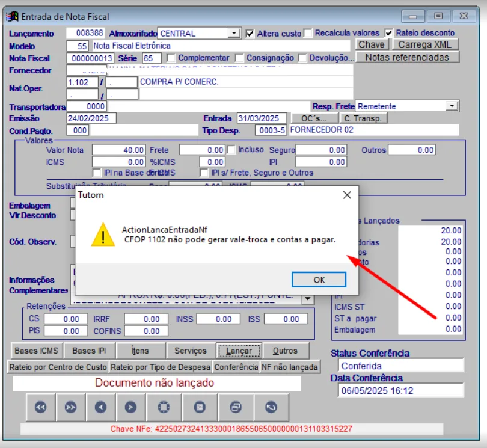Click the Carrega XML button
487x448 pixels.
(x=425, y=44)
